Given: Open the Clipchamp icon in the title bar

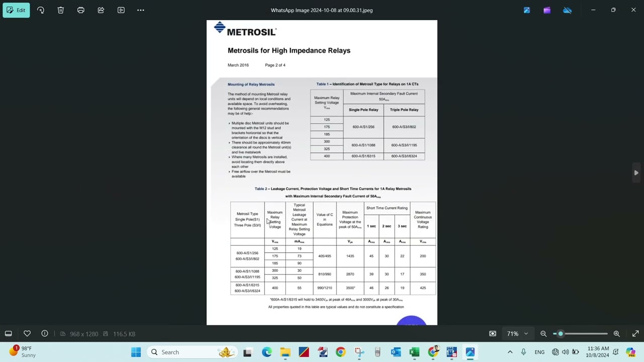Looking at the screenshot, I should 547,10.
